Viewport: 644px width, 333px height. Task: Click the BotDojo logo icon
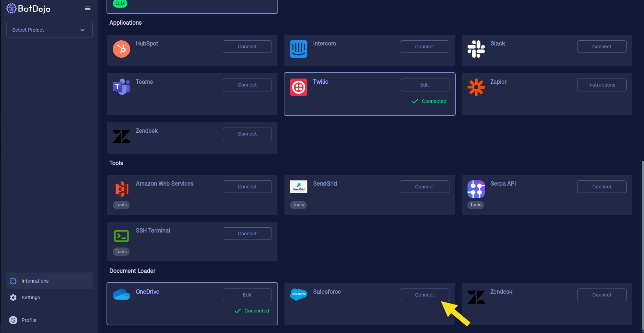tap(11, 8)
